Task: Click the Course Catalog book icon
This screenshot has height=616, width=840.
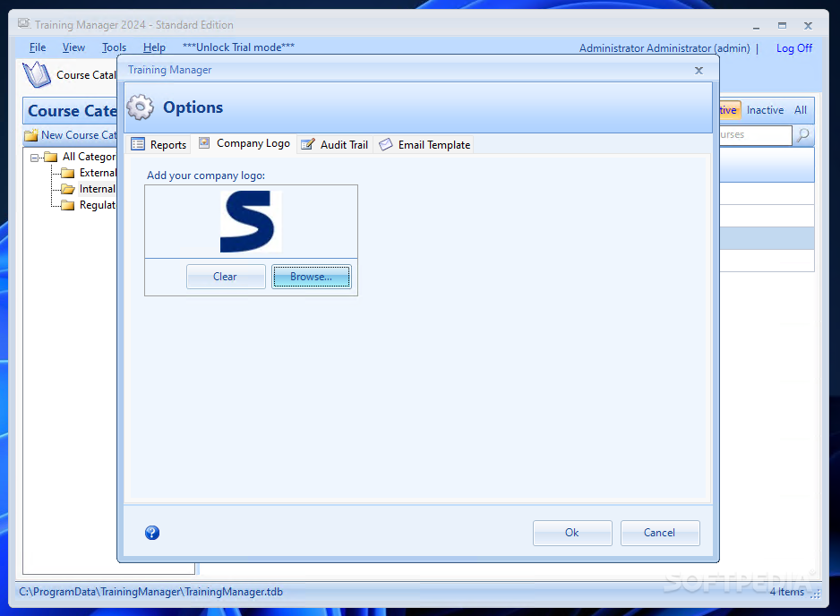Action: 37,74
